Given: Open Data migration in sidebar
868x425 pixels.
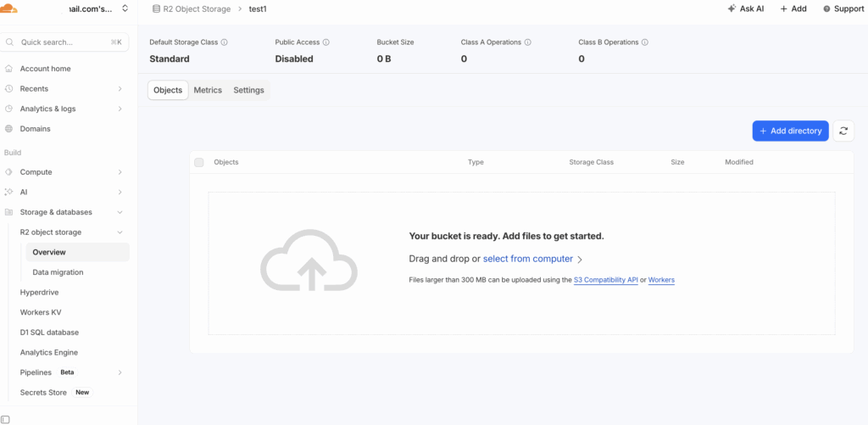Looking at the screenshot, I should pos(58,272).
